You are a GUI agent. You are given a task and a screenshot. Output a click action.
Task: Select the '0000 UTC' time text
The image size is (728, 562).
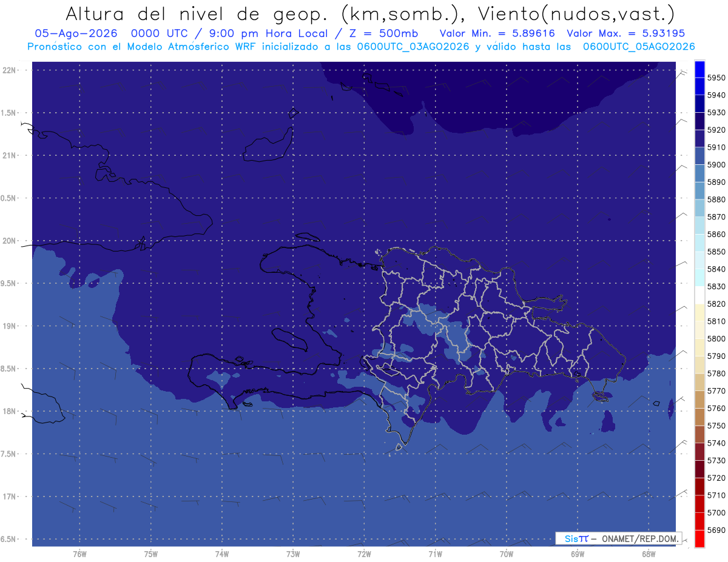click(164, 33)
